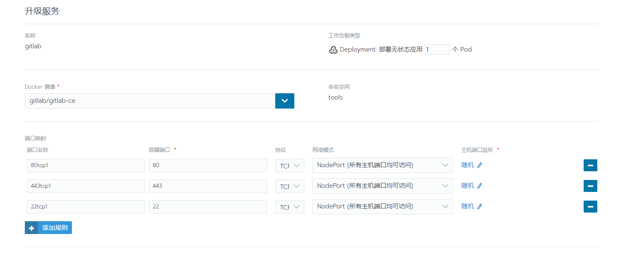Expand the NodePort network mode dropdown for port 80
Viewport: 644px width, 253px height.
click(x=382, y=165)
